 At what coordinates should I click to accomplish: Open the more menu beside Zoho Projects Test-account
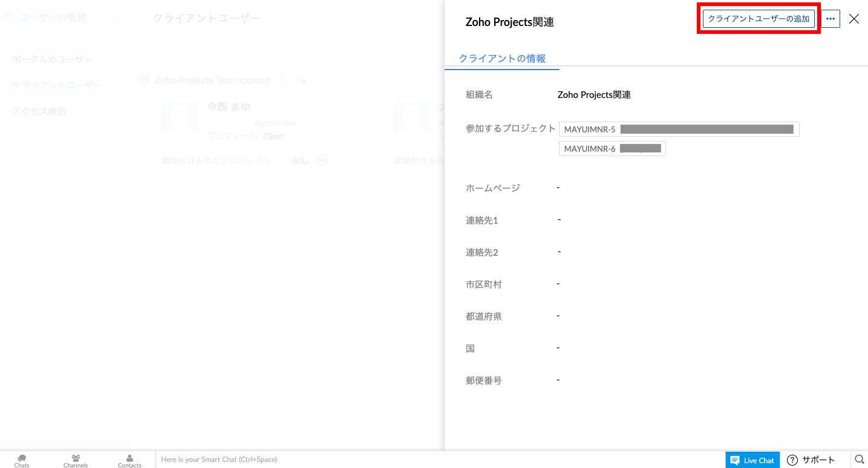coord(282,80)
